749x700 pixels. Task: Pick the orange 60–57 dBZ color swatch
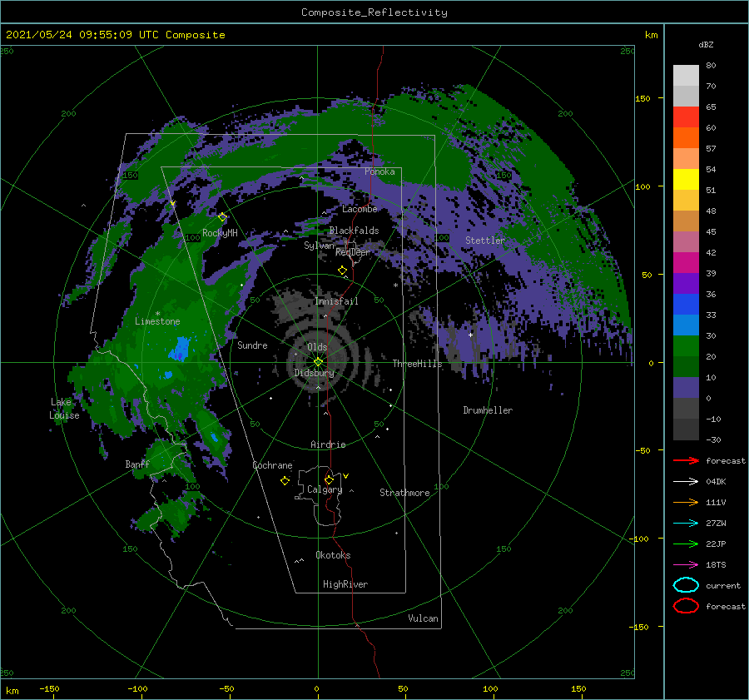(x=686, y=138)
